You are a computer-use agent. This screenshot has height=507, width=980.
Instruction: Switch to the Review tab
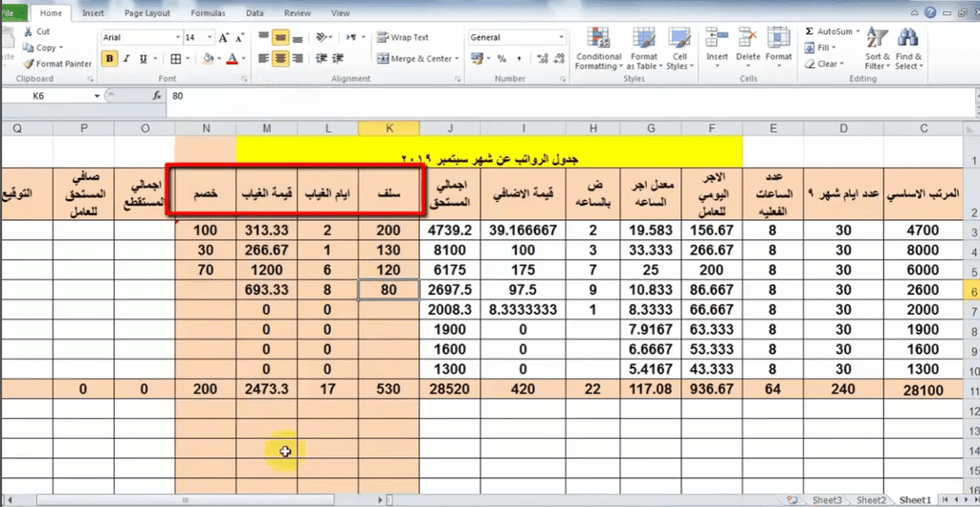(298, 13)
